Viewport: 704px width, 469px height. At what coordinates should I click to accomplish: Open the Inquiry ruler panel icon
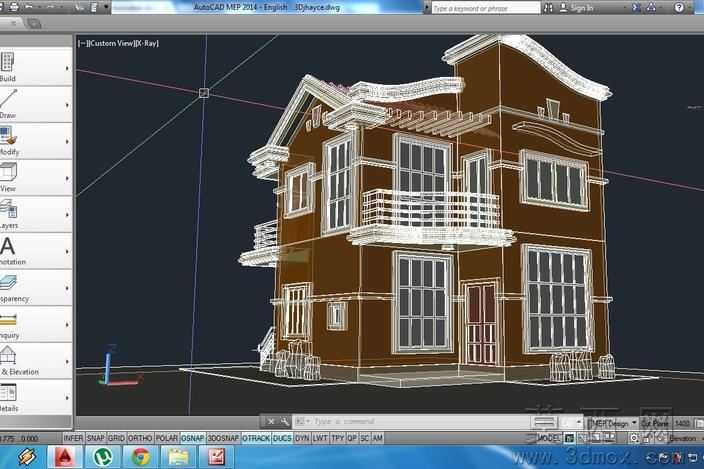coord(8,320)
